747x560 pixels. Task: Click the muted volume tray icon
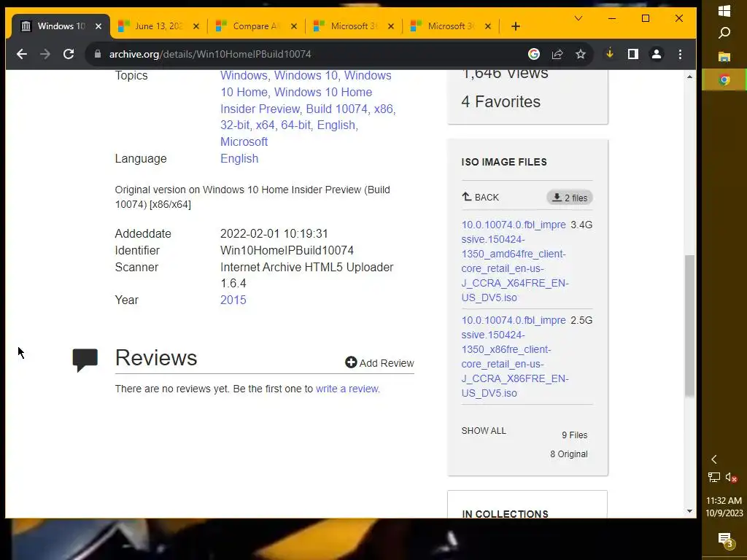[731, 477]
